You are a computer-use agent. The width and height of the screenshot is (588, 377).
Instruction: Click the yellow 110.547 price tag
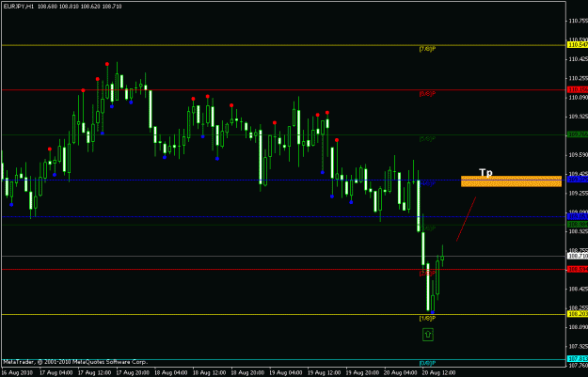click(x=578, y=45)
